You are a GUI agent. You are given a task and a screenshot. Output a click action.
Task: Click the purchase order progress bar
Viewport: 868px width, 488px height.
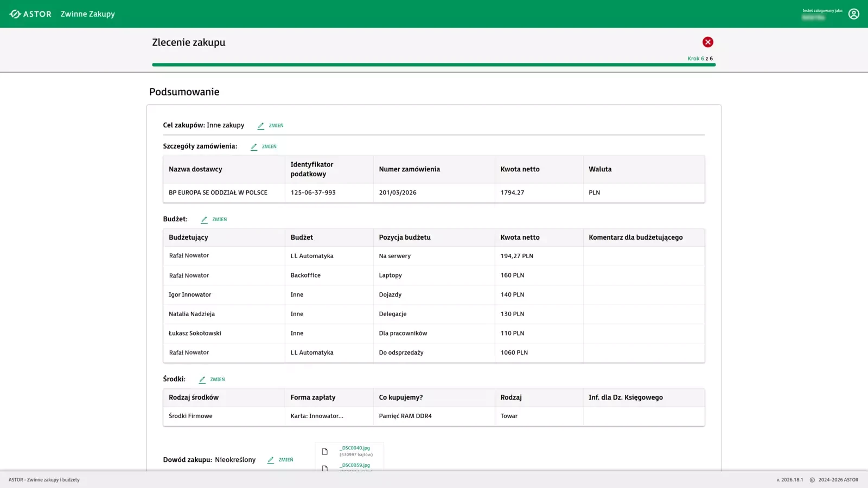click(433, 65)
